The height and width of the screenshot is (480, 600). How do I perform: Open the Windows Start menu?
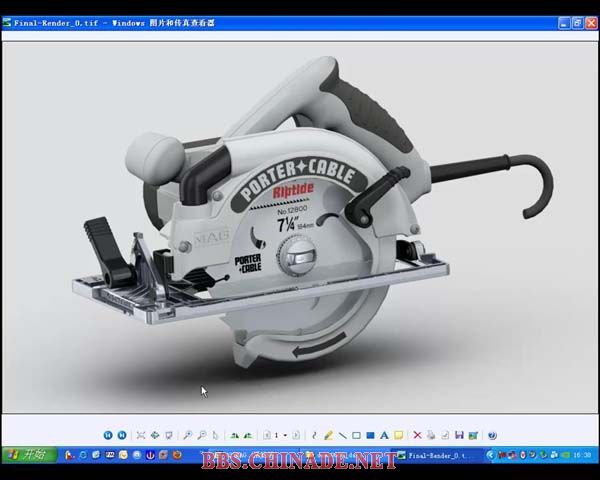30,455
